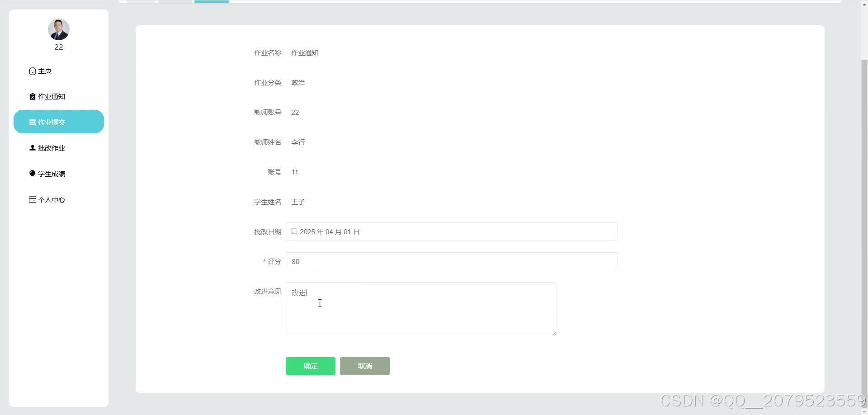Click the username 22 below avatar

click(x=59, y=47)
